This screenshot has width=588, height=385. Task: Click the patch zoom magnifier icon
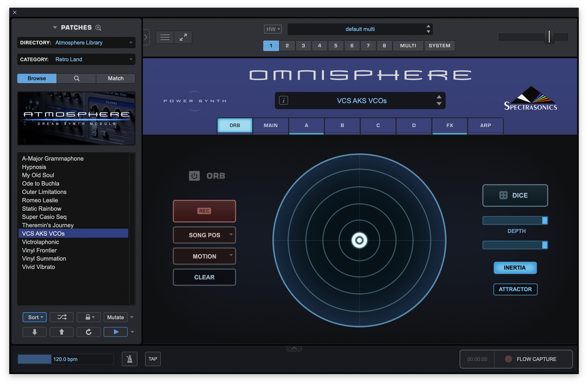[x=98, y=28]
